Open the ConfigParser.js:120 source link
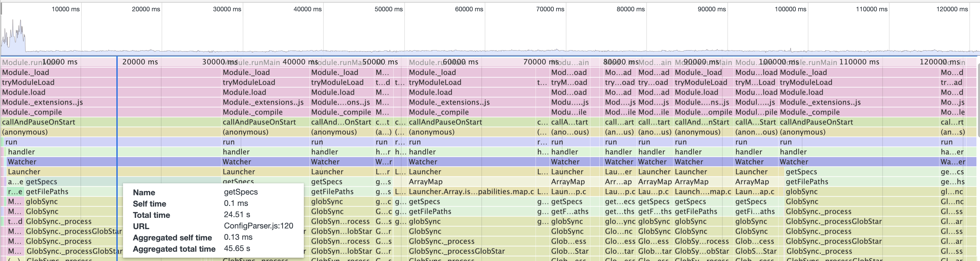The image size is (980, 261). (258, 226)
